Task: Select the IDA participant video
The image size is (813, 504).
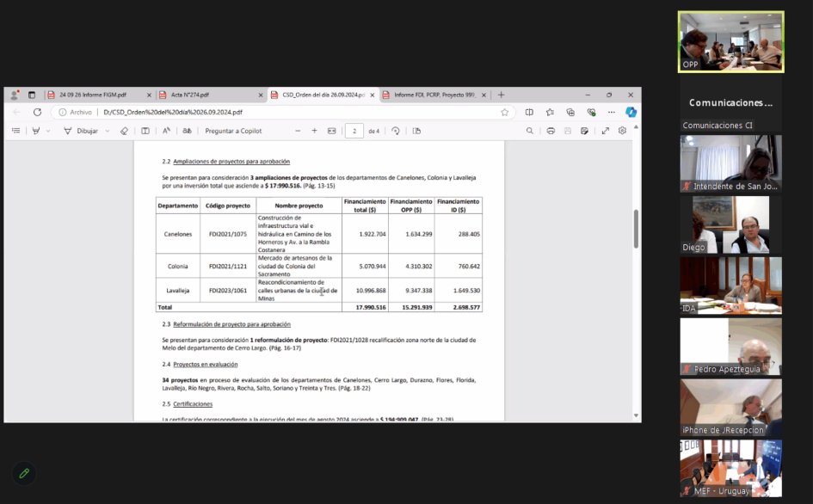Action: [x=731, y=286]
